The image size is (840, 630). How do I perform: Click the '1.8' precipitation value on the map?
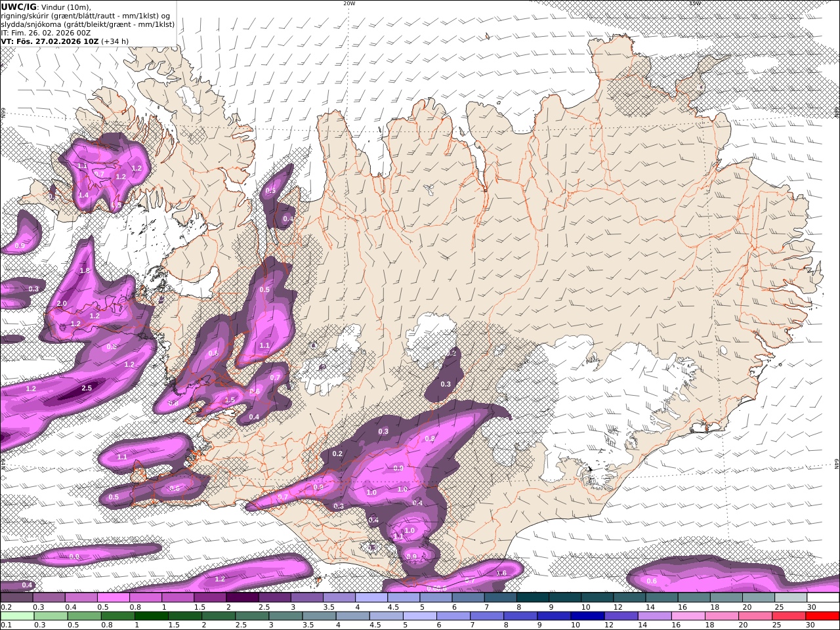[x=85, y=270]
